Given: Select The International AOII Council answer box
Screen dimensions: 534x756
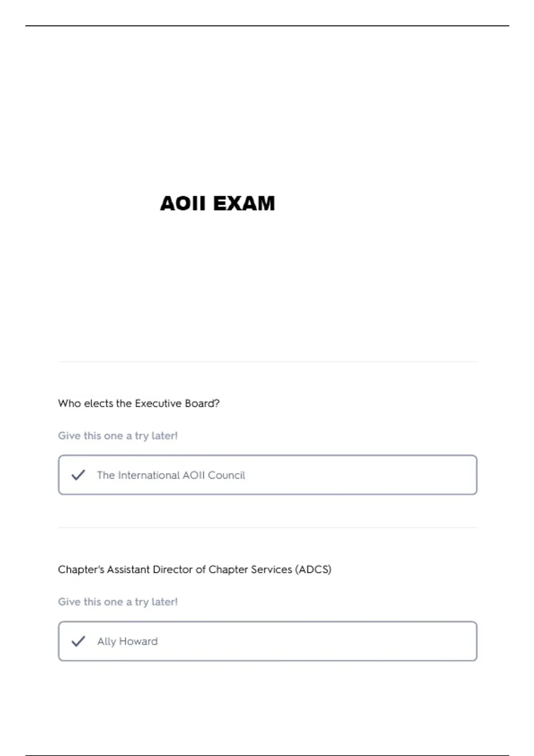Looking at the screenshot, I should (267, 475).
